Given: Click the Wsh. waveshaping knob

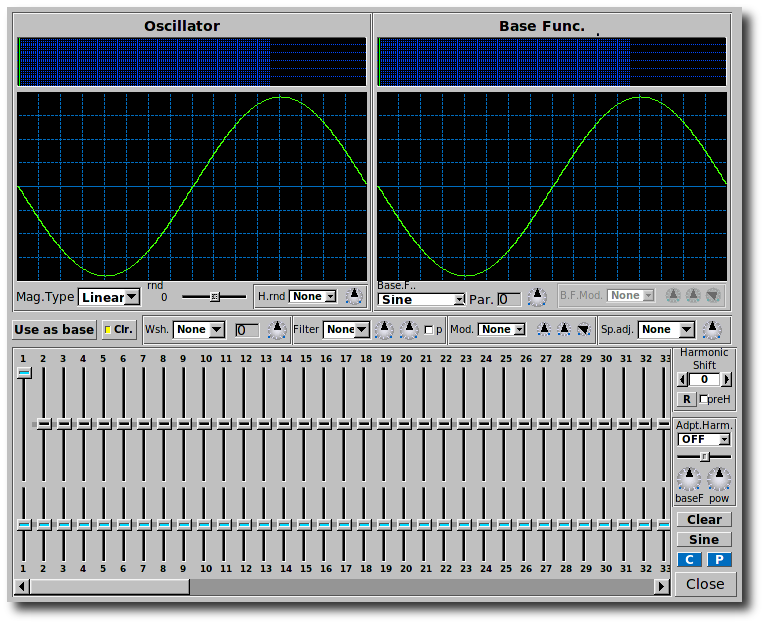Looking at the screenshot, I should tap(276, 329).
